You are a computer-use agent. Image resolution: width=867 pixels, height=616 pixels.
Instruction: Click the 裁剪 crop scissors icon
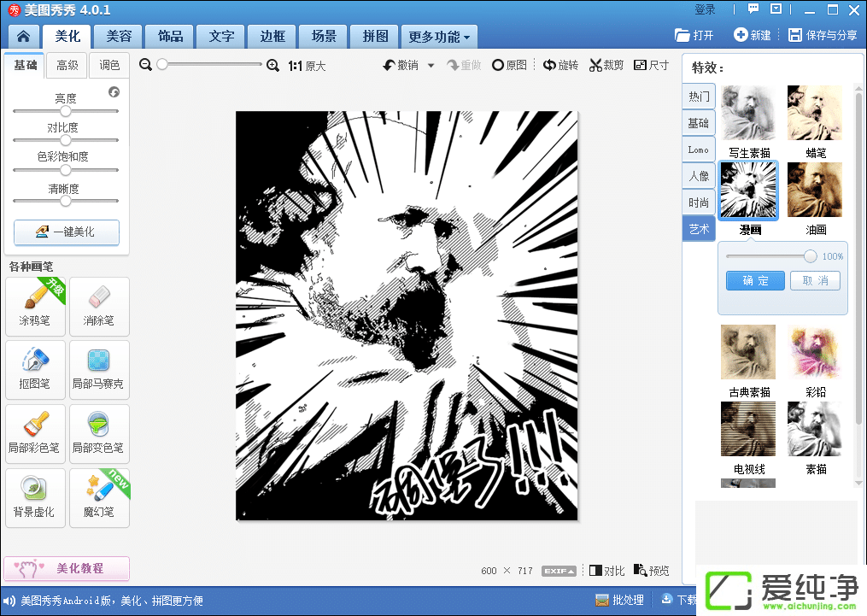(596, 65)
